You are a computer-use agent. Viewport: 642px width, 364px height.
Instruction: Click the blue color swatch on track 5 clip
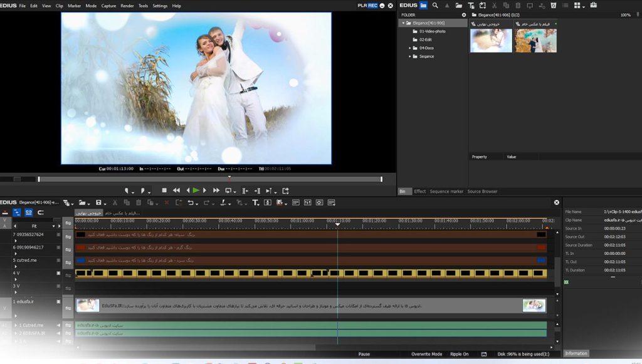click(x=81, y=260)
